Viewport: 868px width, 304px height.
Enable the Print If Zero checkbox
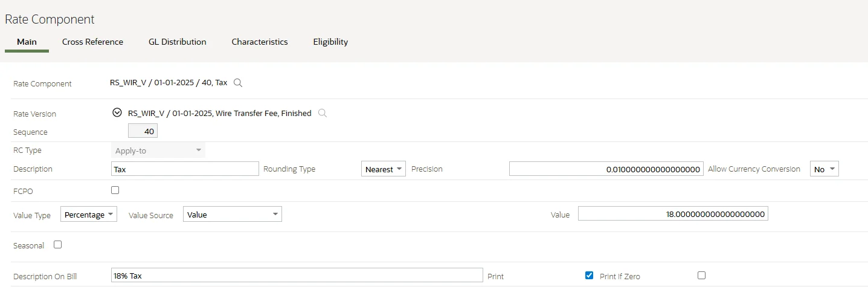pos(701,276)
